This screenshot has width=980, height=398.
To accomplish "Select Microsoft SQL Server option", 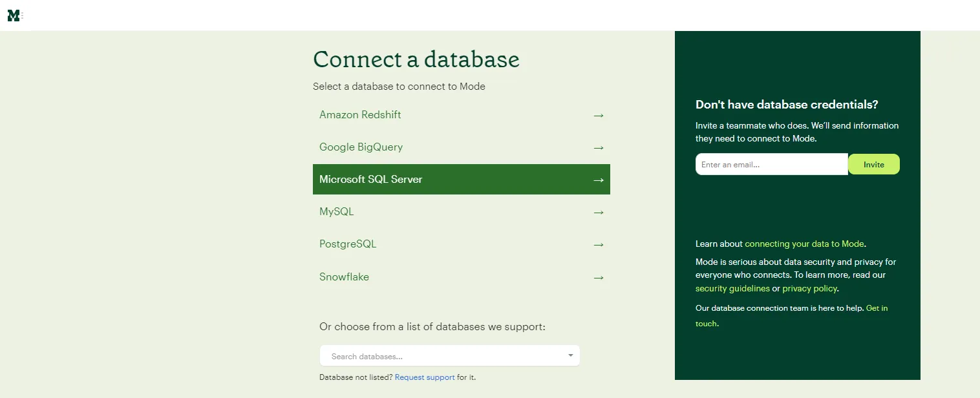I will (x=370, y=180).
